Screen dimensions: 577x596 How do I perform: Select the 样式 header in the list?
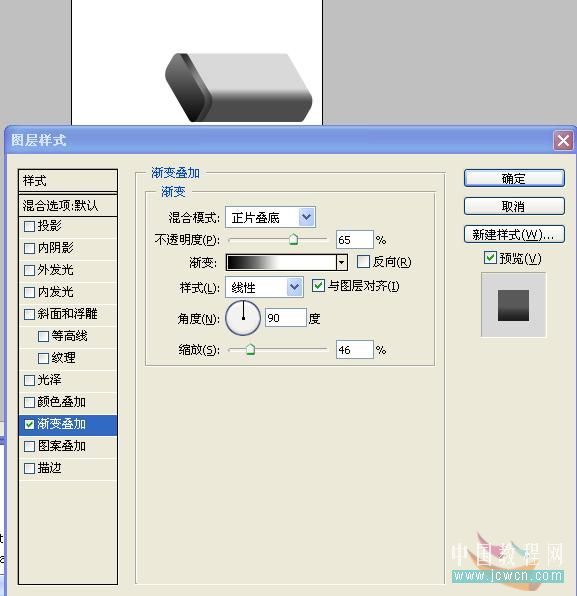pyautogui.click(x=68, y=181)
